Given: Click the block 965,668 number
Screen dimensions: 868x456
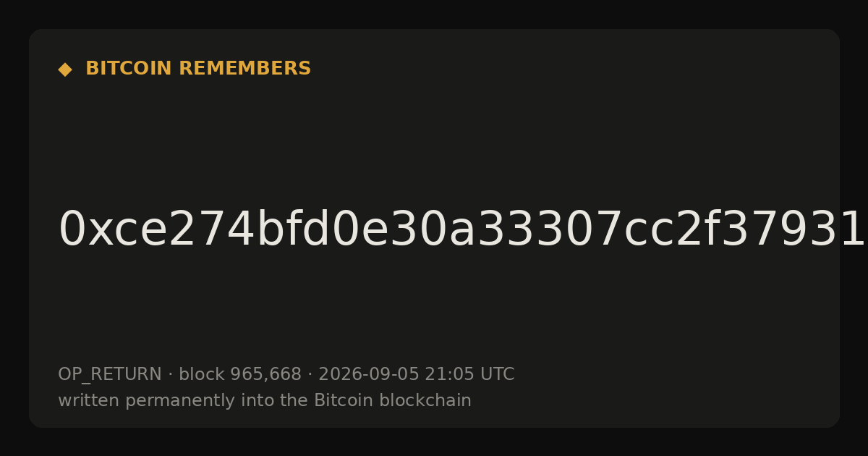Looking at the screenshot, I should 265,375.
